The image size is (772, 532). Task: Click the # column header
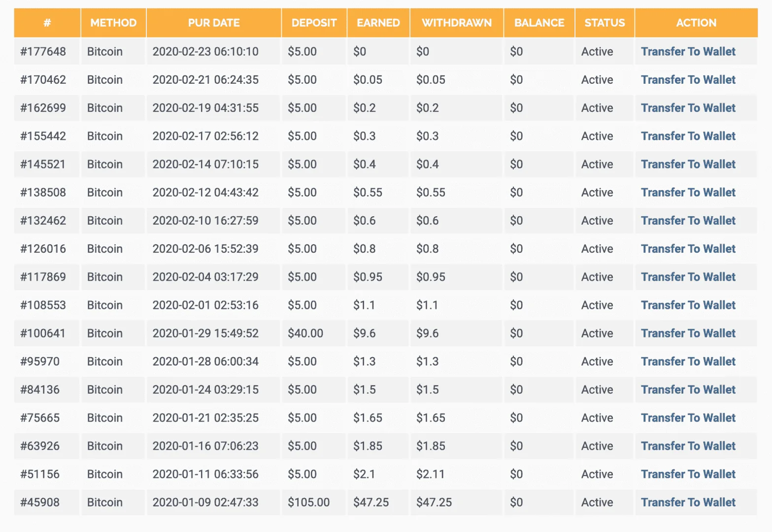pos(47,23)
